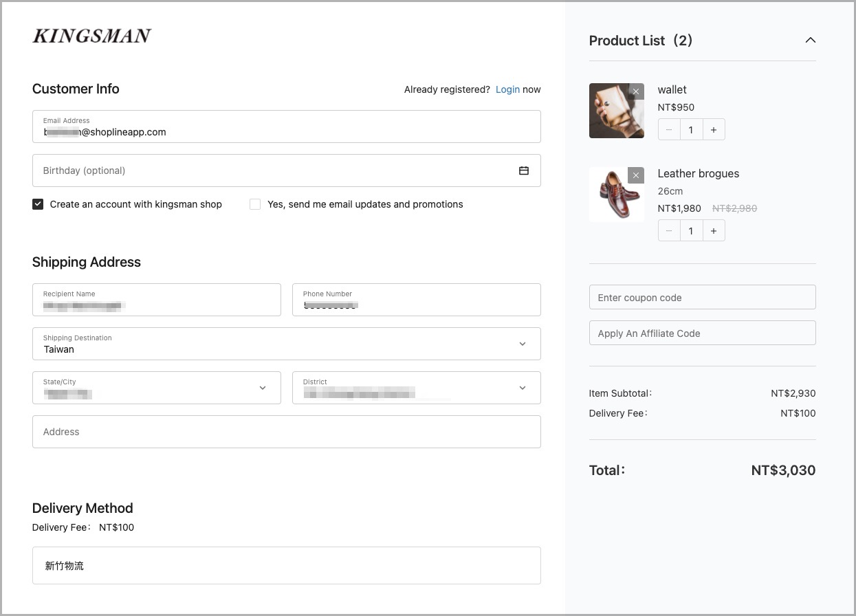The height and width of the screenshot is (616, 856).
Task: Click the Login link
Action: [x=507, y=89]
